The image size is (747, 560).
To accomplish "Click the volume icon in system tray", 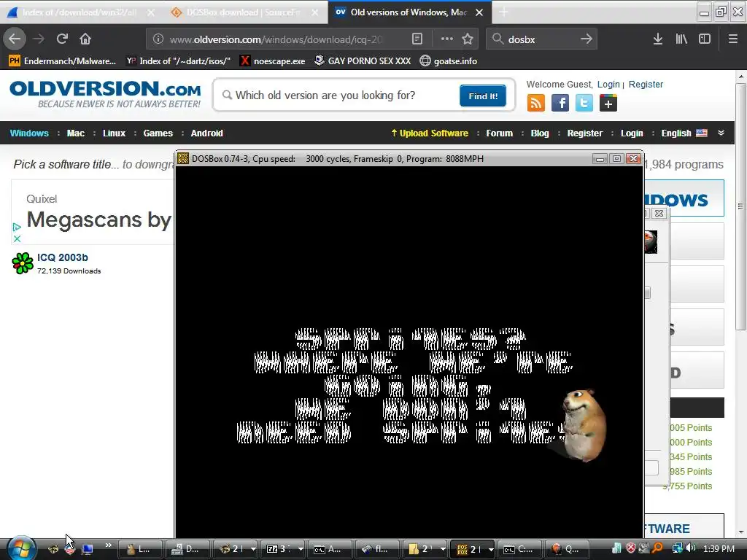I will (691, 548).
